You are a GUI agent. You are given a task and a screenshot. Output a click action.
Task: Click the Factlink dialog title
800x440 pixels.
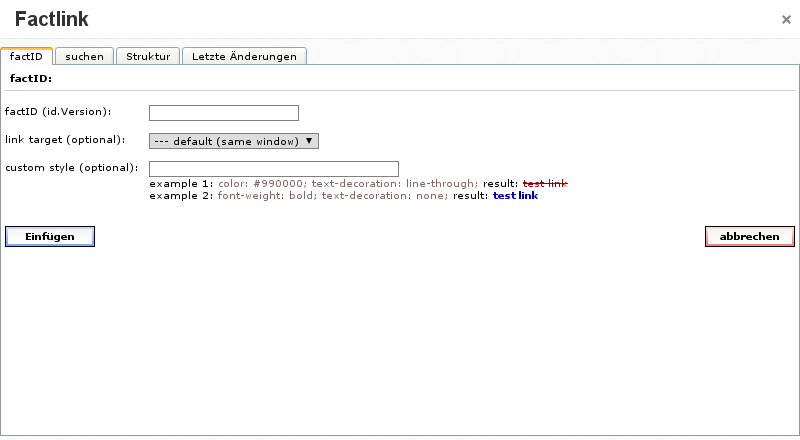[52, 19]
